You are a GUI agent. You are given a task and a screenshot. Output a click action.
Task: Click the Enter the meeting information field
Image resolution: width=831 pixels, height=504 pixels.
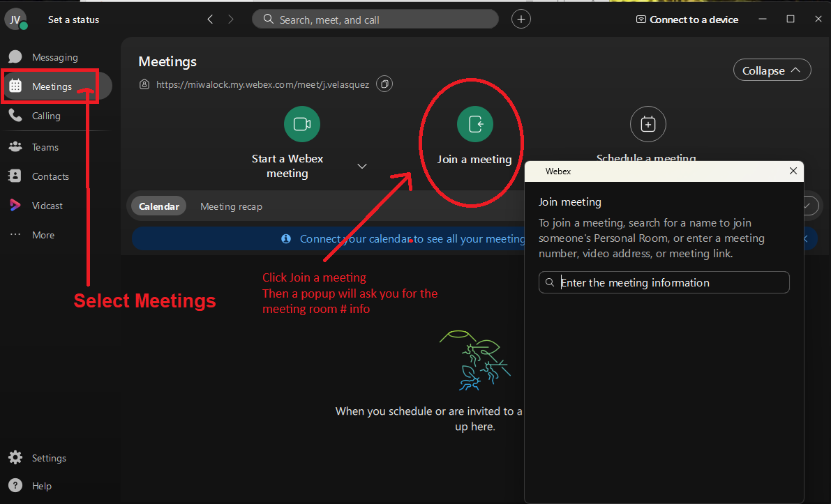670,282
